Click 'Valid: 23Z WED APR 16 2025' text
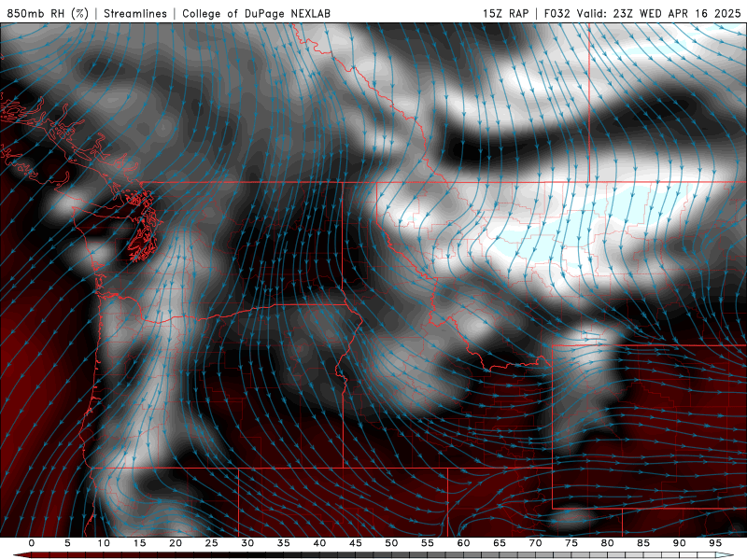The width and height of the screenshot is (747, 560). (x=658, y=13)
